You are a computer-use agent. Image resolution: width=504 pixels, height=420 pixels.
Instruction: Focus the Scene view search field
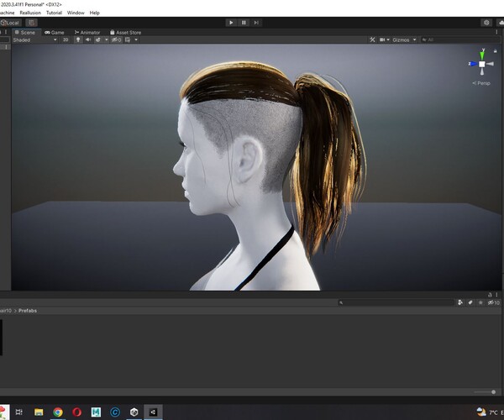pos(461,39)
